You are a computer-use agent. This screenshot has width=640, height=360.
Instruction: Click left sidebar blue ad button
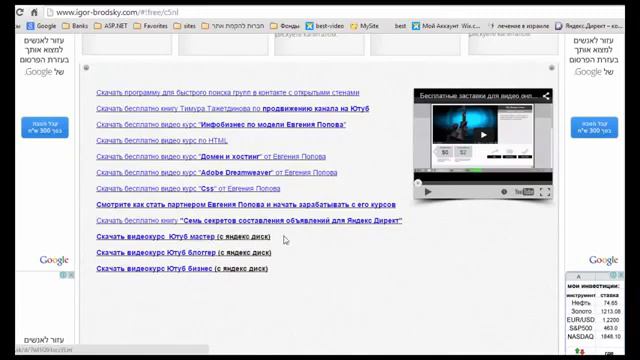(x=45, y=127)
